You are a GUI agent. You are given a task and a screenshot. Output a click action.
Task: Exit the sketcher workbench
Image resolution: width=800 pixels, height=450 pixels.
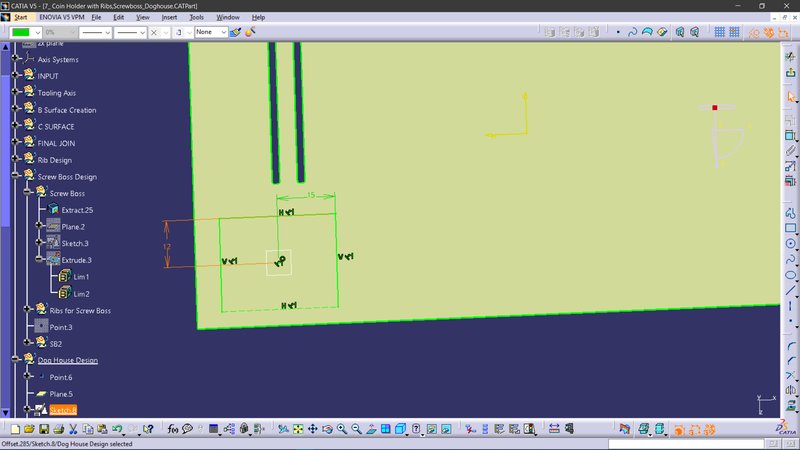pos(790,72)
